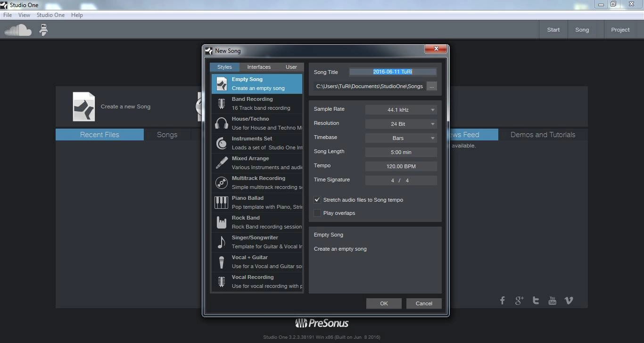Switch to the User tab
Image resolution: width=644 pixels, height=343 pixels.
(291, 67)
